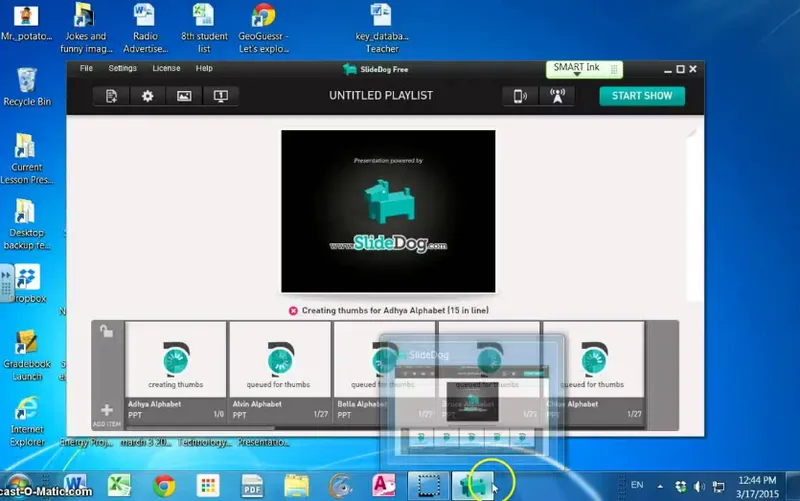The height and width of the screenshot is (501, 800).
Task: Start the show with START SHOW
Action: (642, 96)
